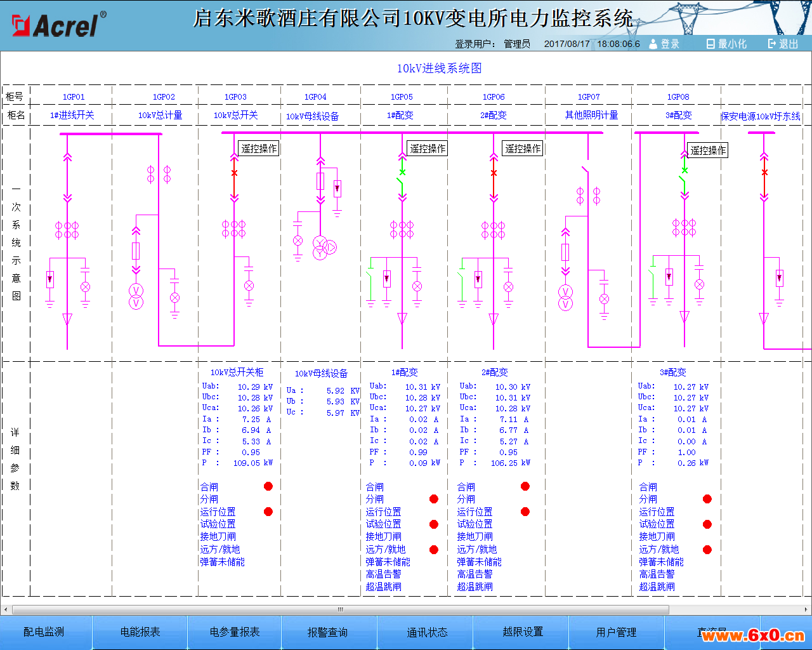The width and height of the screenshot is (812, 650).
Task: Click the 10kV总开关柜 parameter heading
Action: click(x=237, y=372)
